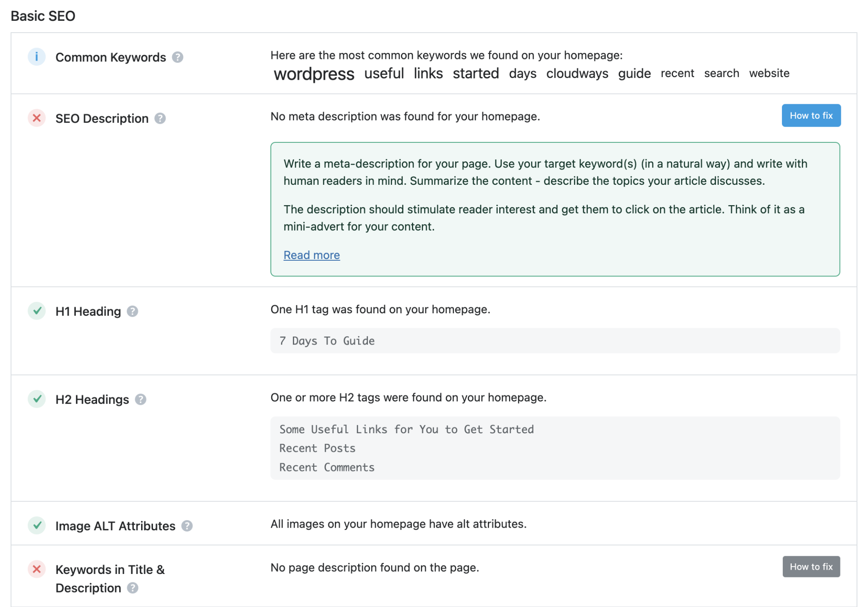Viewport: 868px width, 607px height.
Task: Select the '7 Days To Guide' H1 text box
Action: pyautogui.click(x=555, y=341)
